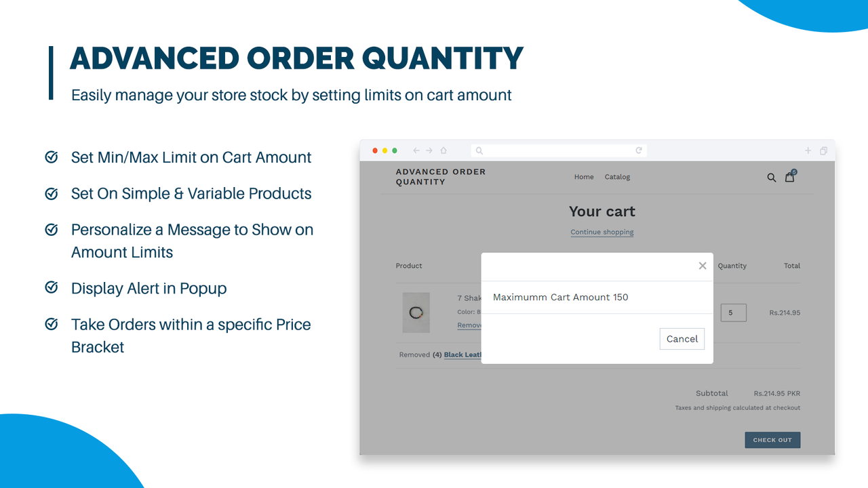
Task: Select the Home menu item
Action: coord(584,177)
